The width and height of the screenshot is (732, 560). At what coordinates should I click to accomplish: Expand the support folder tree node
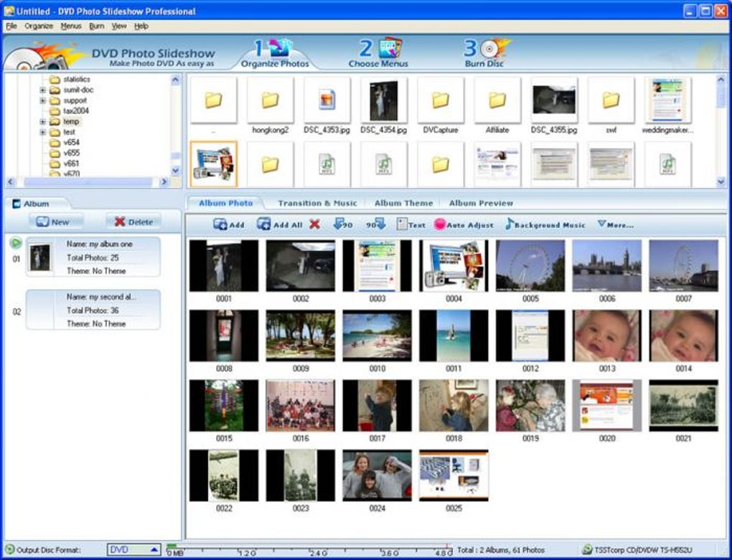click(x=42, y=100)
